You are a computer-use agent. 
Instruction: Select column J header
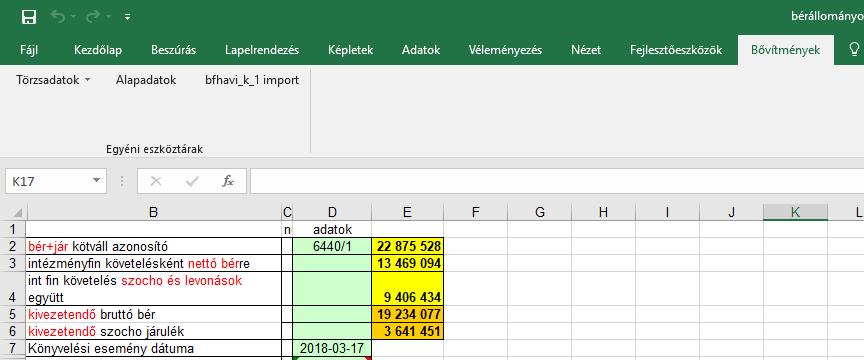click(731, 212)
